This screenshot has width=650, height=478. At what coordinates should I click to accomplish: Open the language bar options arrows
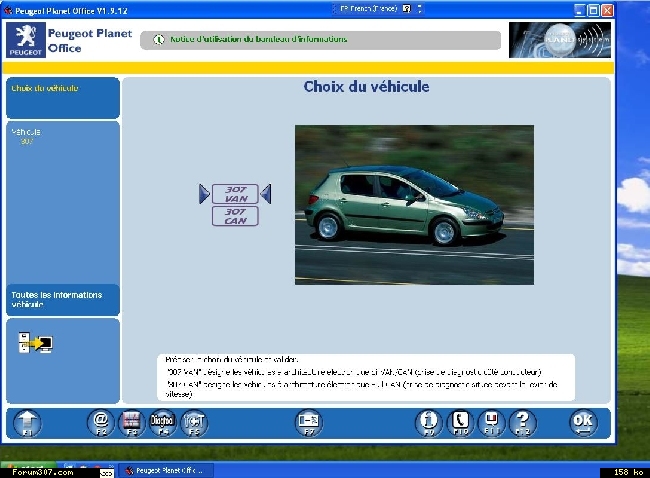tap(420, 8)
